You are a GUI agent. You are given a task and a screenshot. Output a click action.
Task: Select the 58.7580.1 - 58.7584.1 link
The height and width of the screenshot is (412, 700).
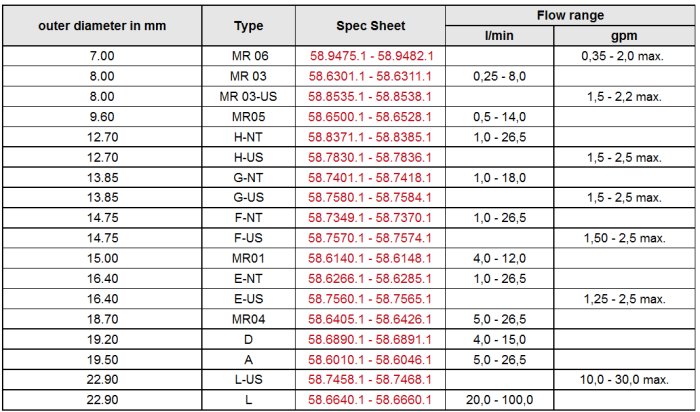tap(370, 198)
